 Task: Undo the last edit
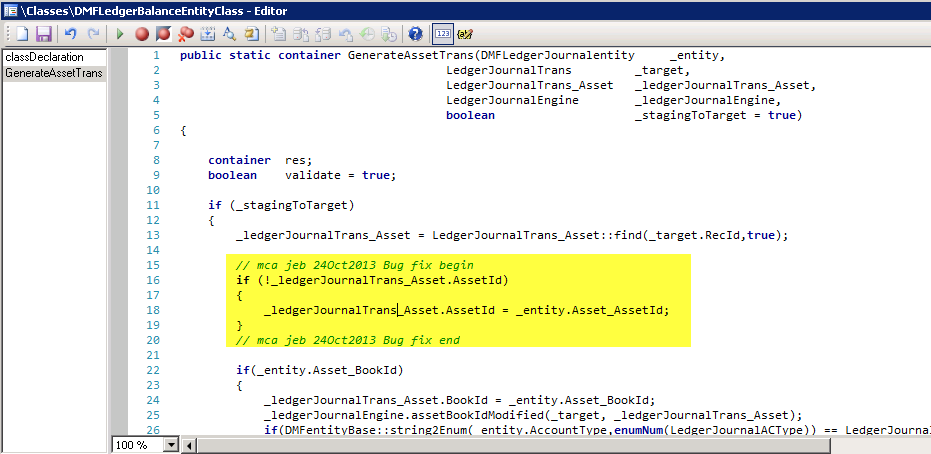tap(71, 34)
